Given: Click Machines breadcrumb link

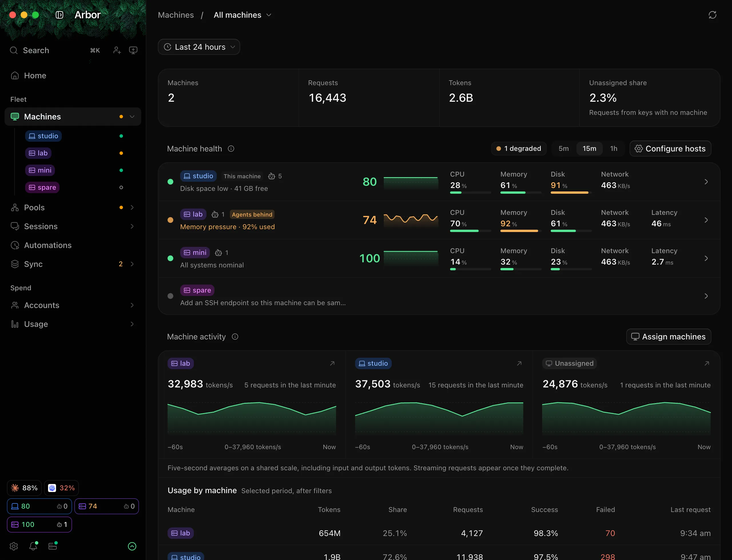Looking at the screenshot, I should coord(176,15).
